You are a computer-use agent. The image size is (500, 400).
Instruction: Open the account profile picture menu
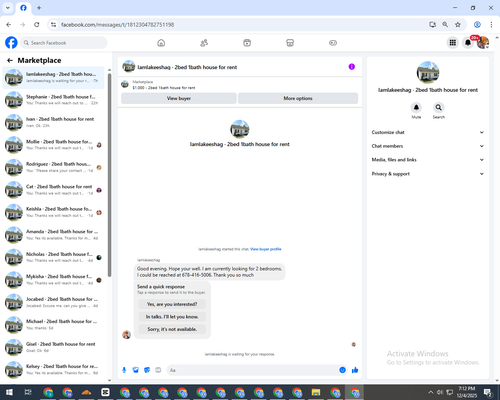click(x=483, y=43)
